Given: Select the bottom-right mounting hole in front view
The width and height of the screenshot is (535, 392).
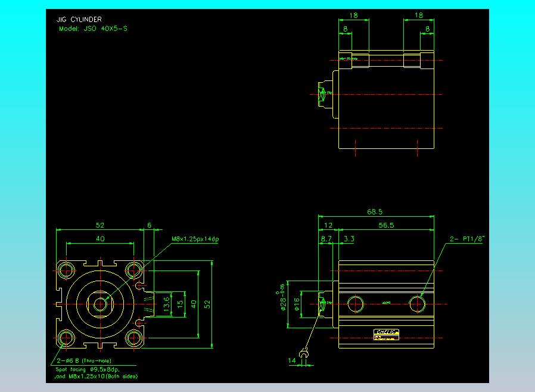Looking at the screenshot, I should [x=134, y=338].
